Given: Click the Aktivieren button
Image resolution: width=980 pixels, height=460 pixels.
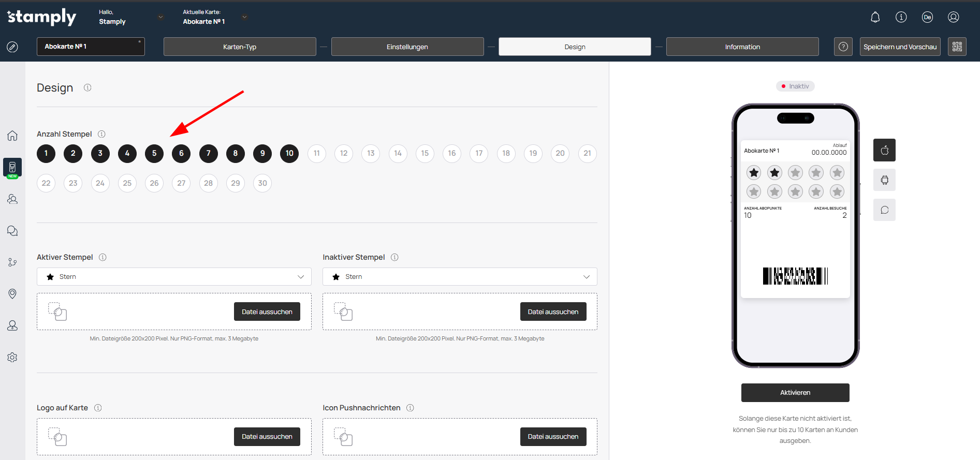Looking at the screenshot, I should (795, 393).
